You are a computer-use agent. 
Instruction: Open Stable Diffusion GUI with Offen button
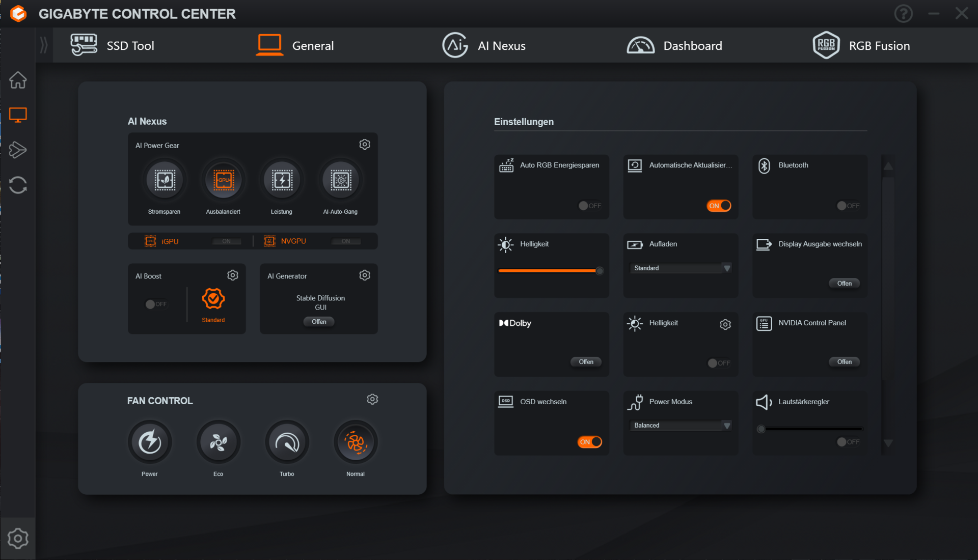pyautogui.click(x=319, y=322)
